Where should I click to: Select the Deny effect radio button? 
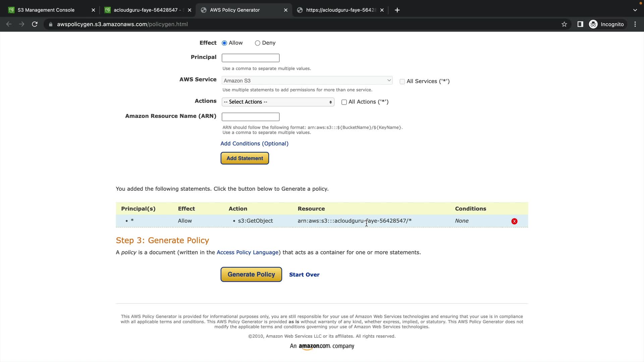(258, 43)
